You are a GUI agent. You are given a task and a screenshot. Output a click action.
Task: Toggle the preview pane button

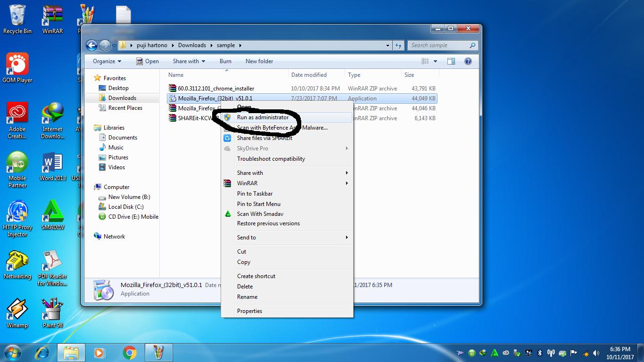(451, 61)
